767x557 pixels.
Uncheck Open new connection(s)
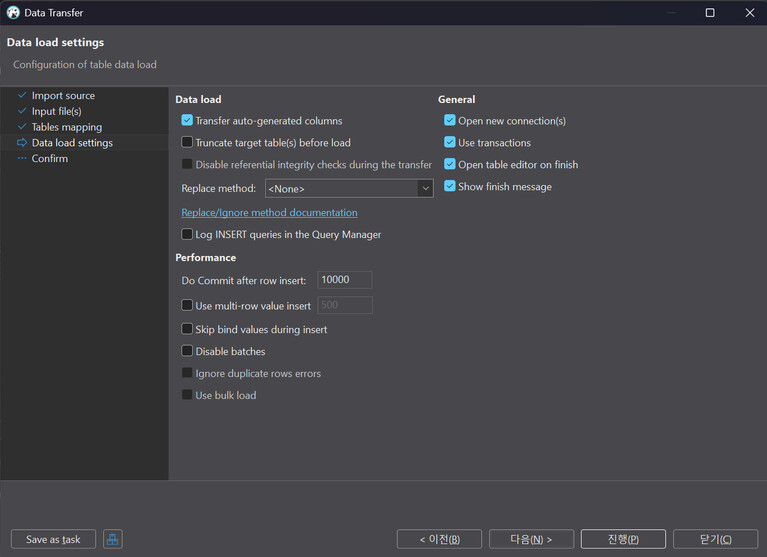click(x=450, y=120)
